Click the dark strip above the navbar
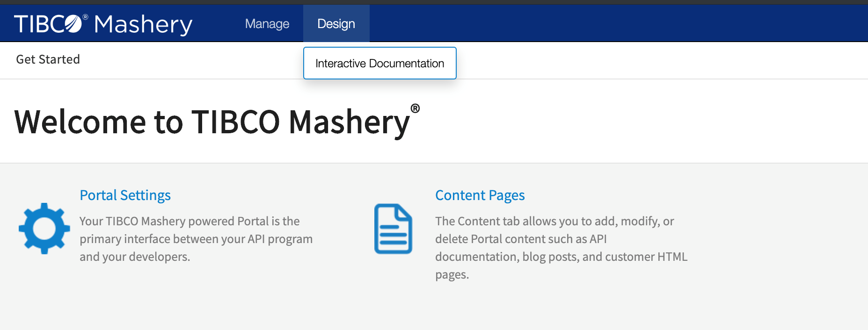868x330 pixels. 434,2
